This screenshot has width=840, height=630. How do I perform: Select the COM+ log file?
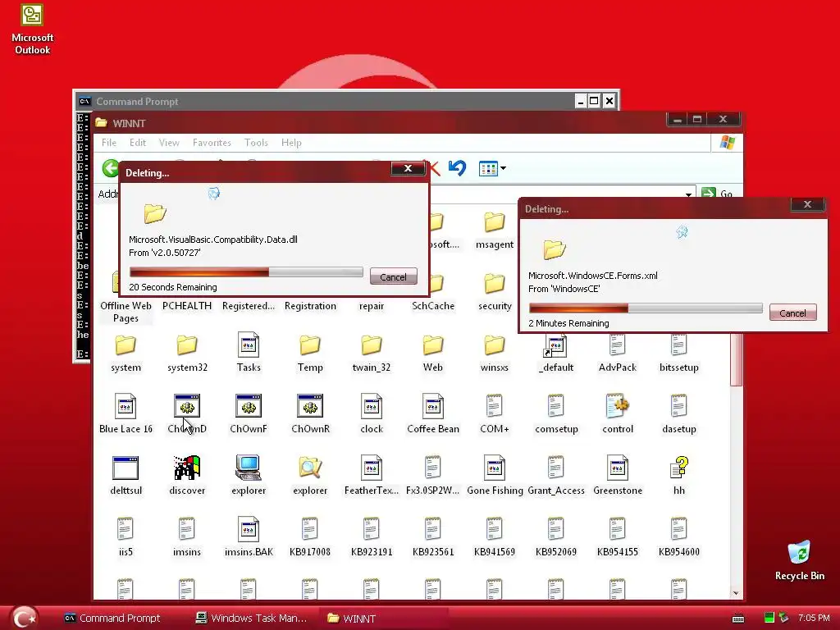tap(495, 406)
